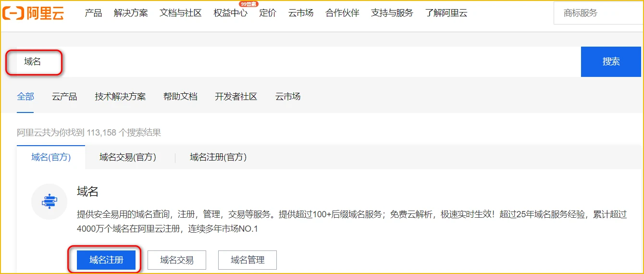Select the 全部 filter tab
The width and height of the screenshot is (644, 274).
(25, 97)
